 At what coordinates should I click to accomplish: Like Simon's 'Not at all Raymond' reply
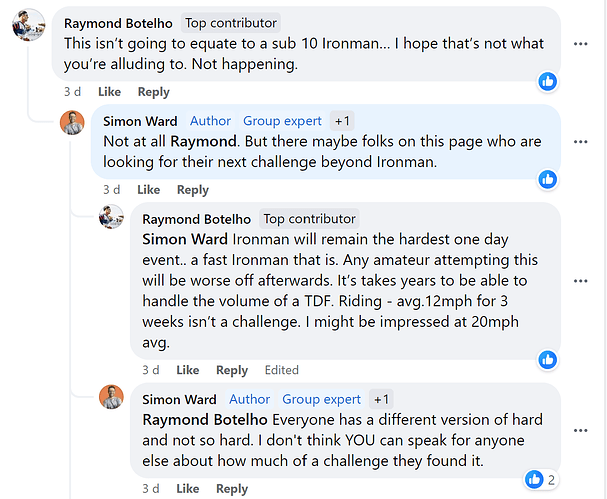click(148, 190)
